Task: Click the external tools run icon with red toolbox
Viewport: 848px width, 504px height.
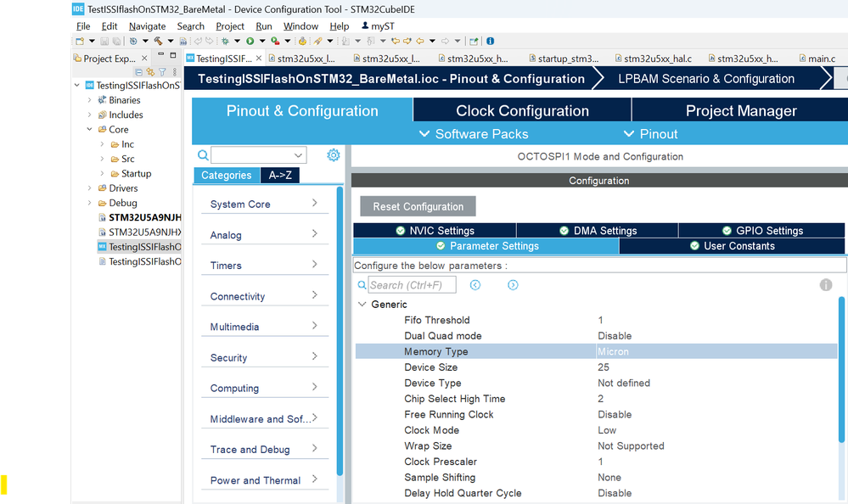Action: 275,41
